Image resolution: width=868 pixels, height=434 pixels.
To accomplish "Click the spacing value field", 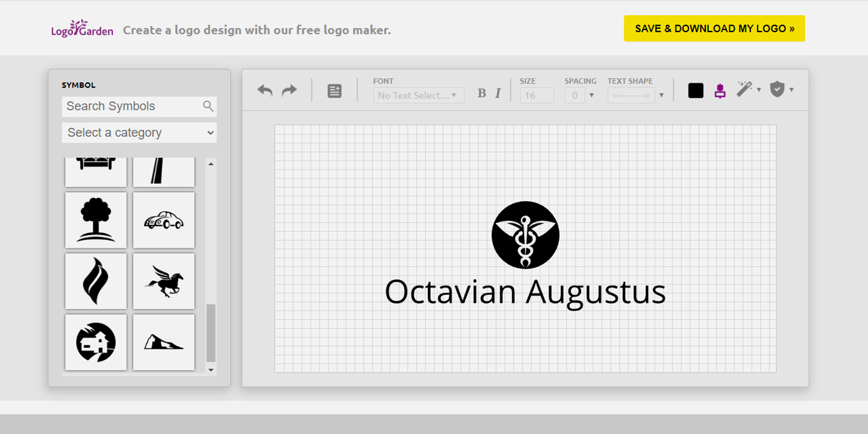I will [x=575, y=95].
